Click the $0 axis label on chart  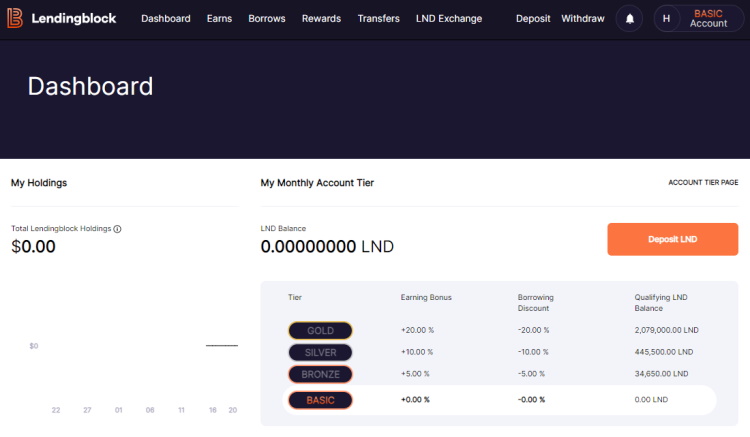[x=33, y=346]
